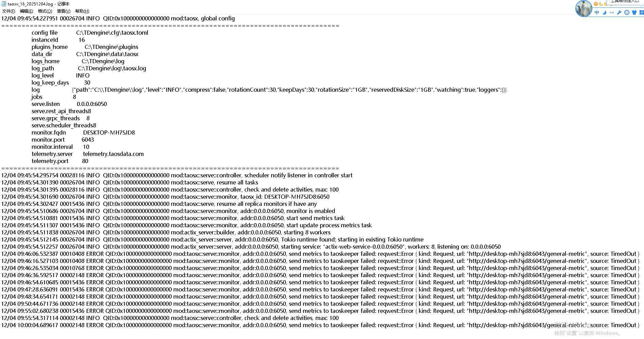The width and height of the screenshot is (644, 339).
Task: Toggle Chinese/English mode via 中 button
Action: [x=597, y=13]
